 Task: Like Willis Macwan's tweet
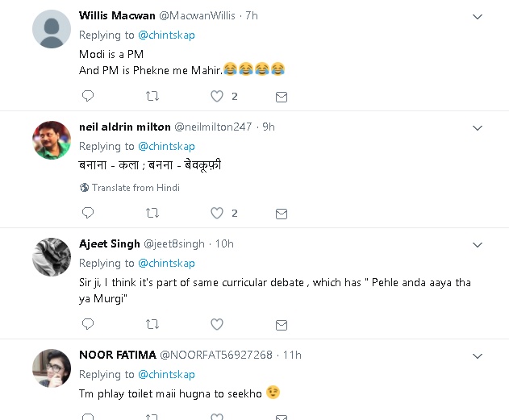pyautogui.click(x=216, y=96)
